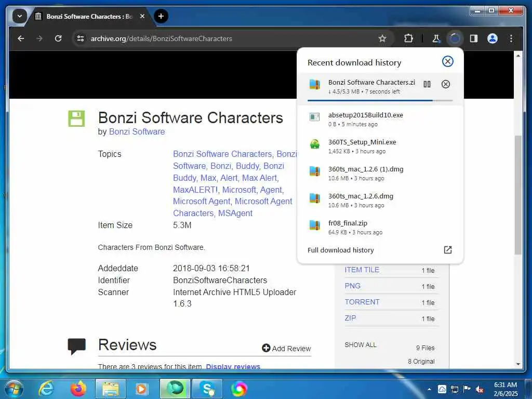Open Skype from the taskbar
Screen dimensions: 532x399
click(207, 389)
